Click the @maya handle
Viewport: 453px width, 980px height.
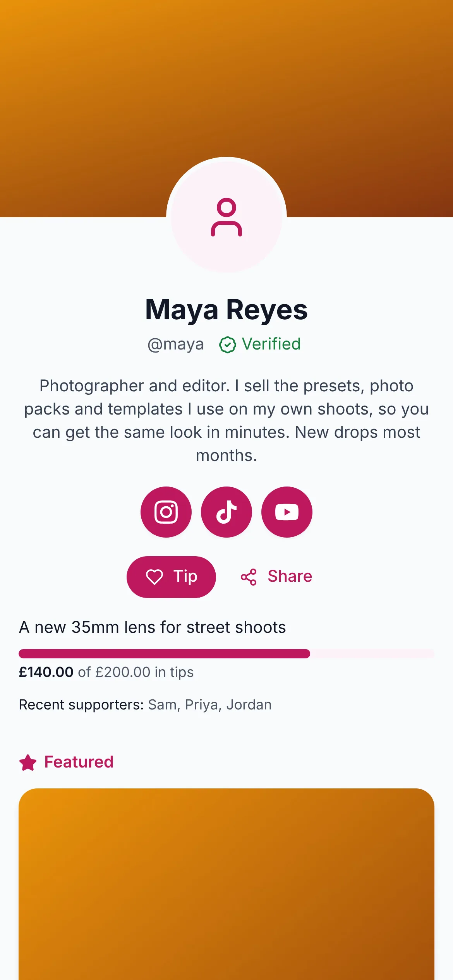tap(175, 344)
